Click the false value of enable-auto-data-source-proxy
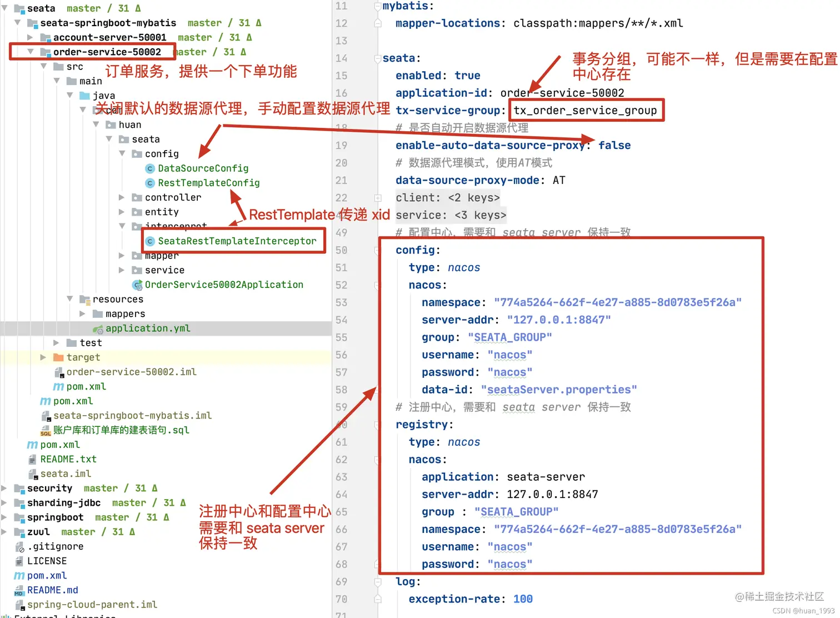 click(x=614, y=146)
